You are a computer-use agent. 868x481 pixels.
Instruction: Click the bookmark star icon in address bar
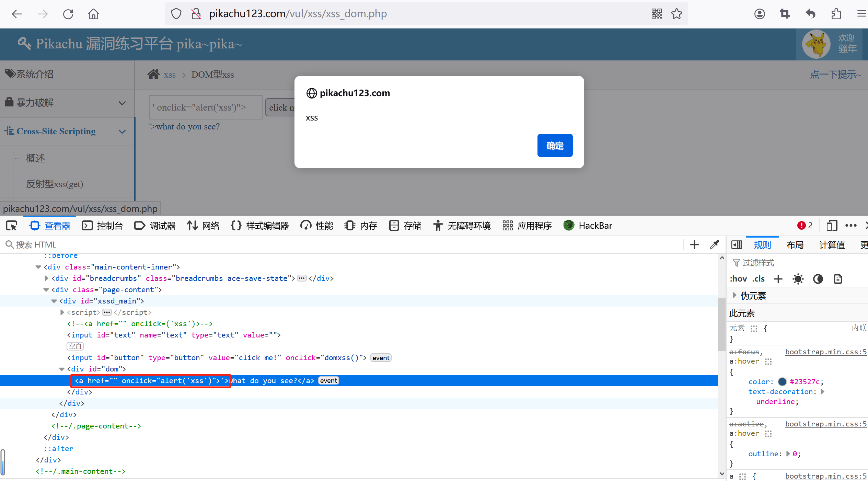(676, 14)
